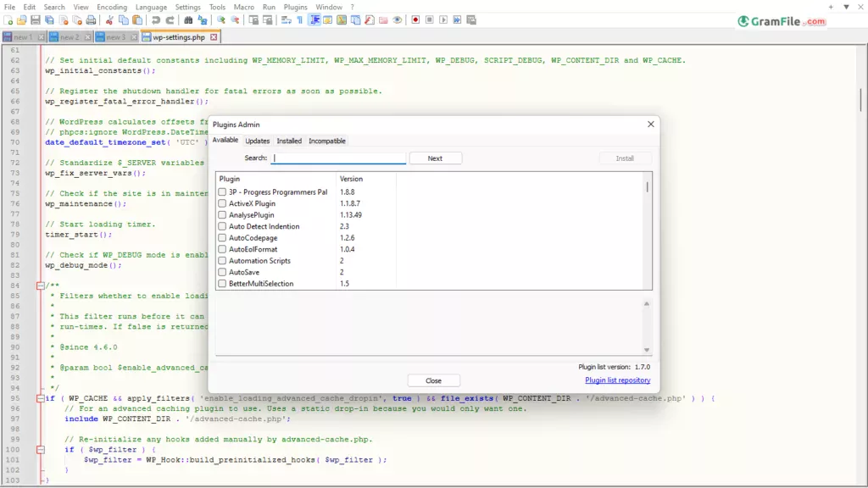
Task: Check the Automation Scripts plugin box
Action: click(222, 261)
